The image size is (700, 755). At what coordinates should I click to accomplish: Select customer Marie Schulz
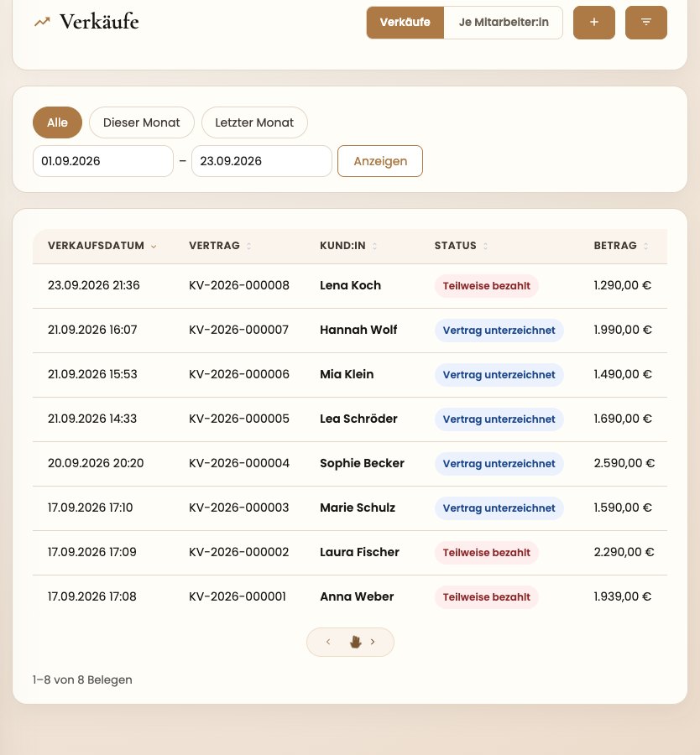click(358, 508)
